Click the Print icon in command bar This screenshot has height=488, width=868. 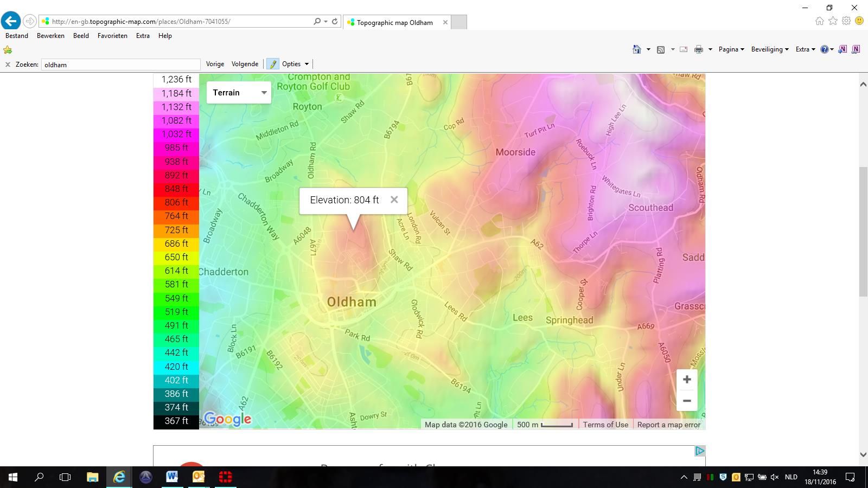click(x=699, y=49)
